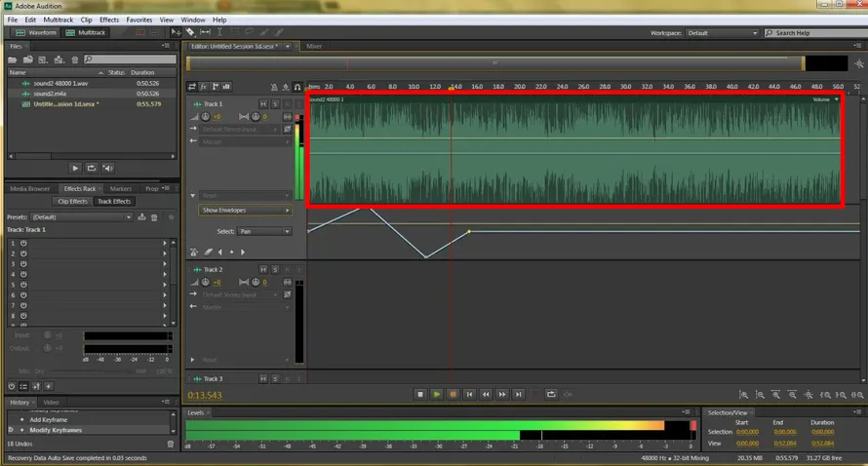This screenshot has width=868, height=466.
Task: Expand Track 2 automation triangle
Action: 193,360
